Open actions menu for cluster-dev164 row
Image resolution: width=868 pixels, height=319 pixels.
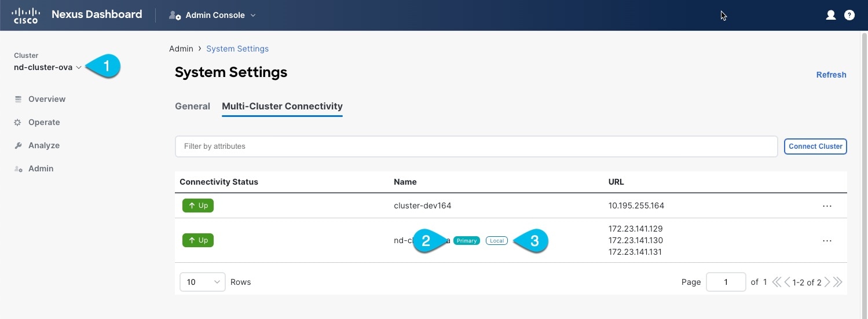click(827, 206)
